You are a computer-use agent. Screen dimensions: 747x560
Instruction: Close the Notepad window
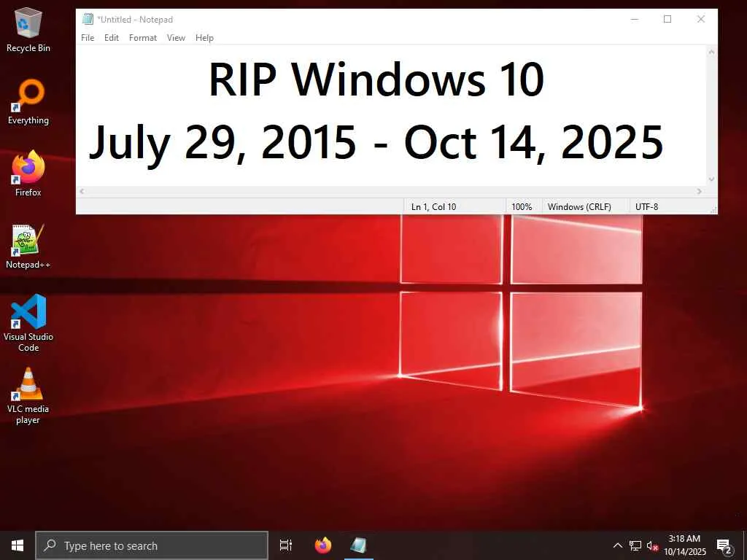[x=701, y=19]
